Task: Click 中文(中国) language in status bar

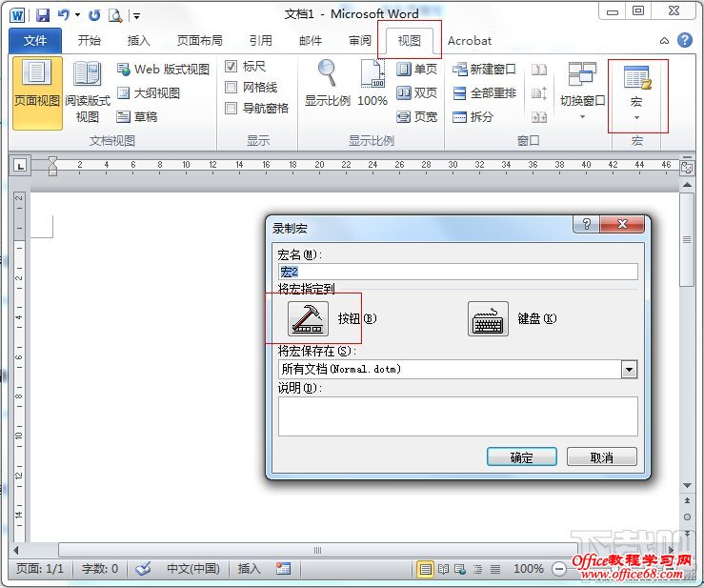Action: (193, 569)
